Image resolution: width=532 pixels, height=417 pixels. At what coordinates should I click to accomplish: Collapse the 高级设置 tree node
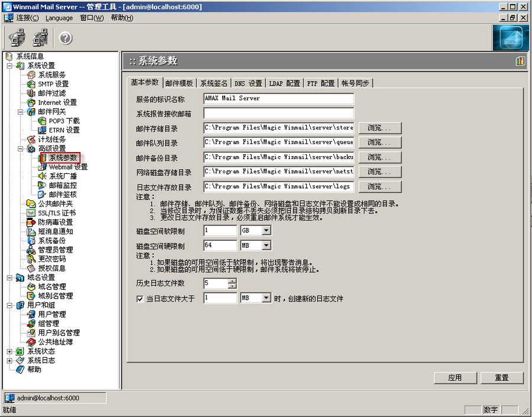20,148
